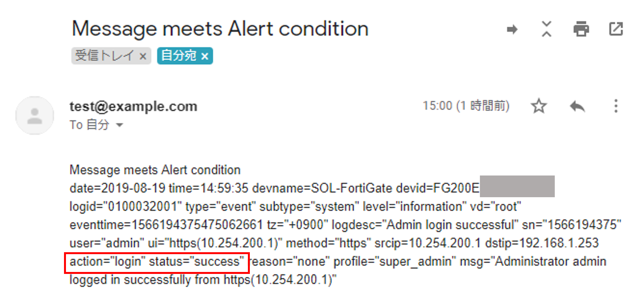Click the logid="0100032001" text in message body

(126, 206)
